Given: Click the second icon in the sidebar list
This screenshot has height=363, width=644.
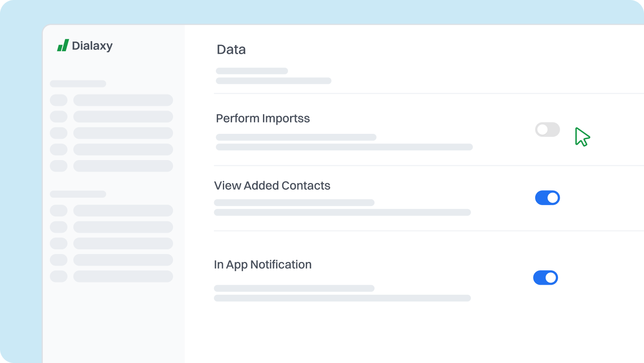Looking at the screenshot, I should [x=59, y=116].
